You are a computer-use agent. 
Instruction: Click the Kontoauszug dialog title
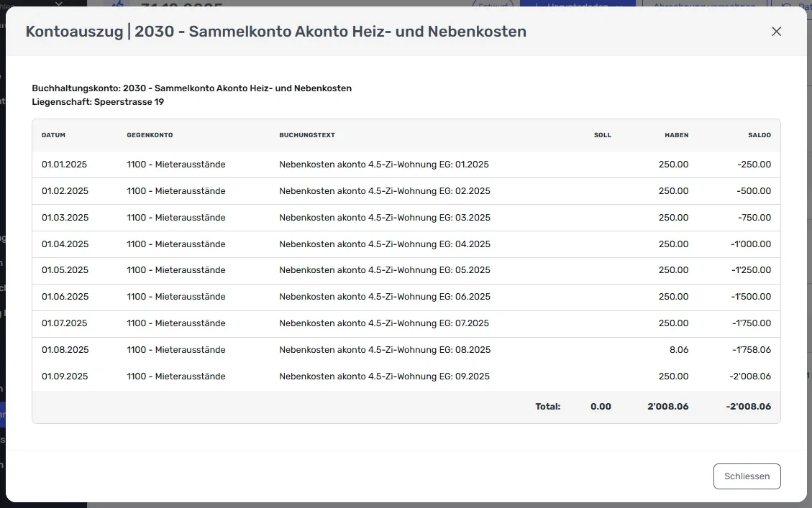click(276, 32)
